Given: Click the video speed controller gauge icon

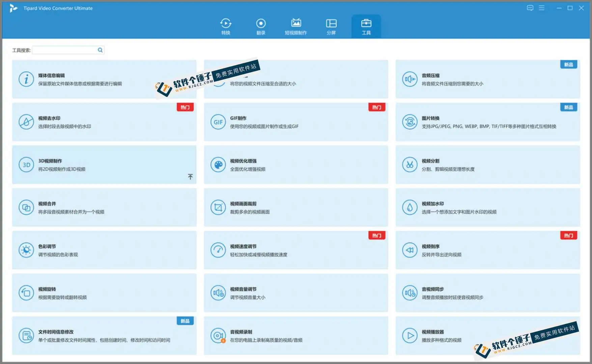Looking at the screenshot, I should pyautogui.click(x=218, y=250).
